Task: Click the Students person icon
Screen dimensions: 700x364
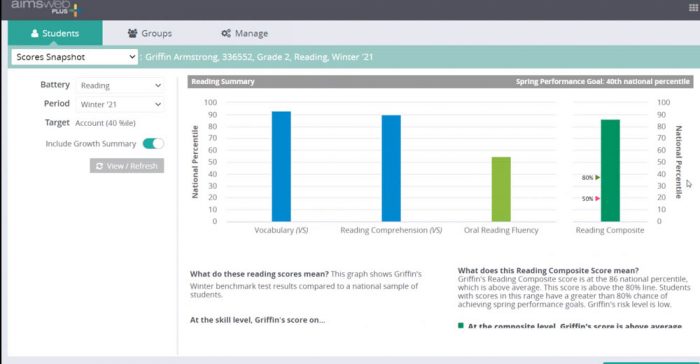Action: click(x=34, y=33)
